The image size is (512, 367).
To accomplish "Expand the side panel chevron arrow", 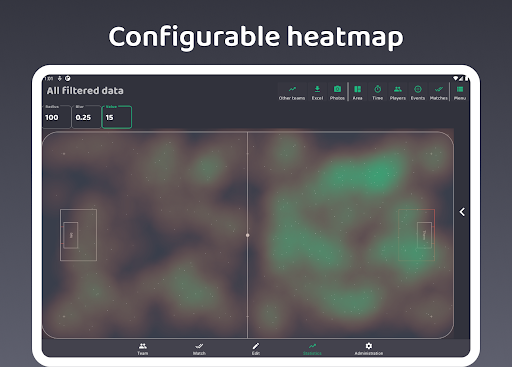I will (462, 212).
